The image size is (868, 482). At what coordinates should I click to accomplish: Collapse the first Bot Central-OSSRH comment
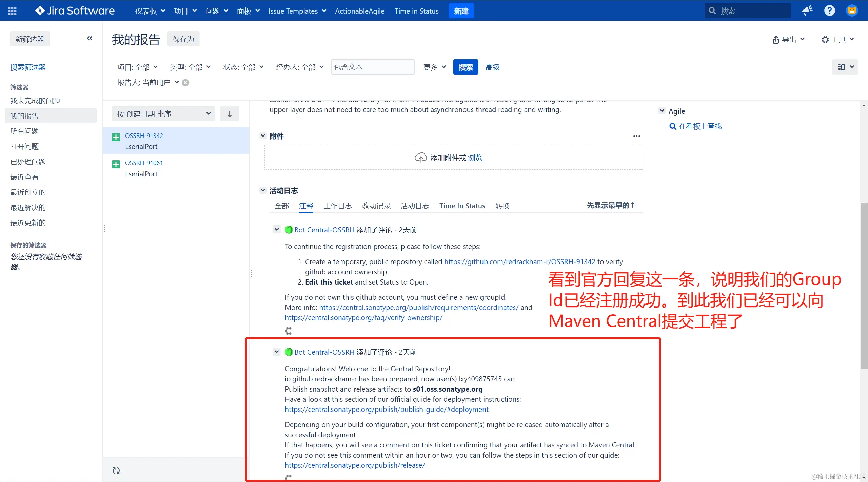[277, 230]
